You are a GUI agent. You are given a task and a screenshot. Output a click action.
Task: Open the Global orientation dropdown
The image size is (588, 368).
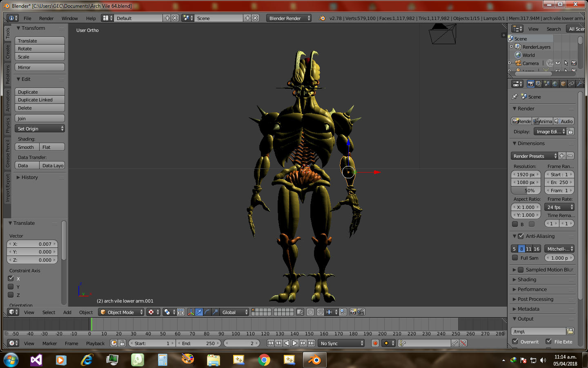pos(234,312)
